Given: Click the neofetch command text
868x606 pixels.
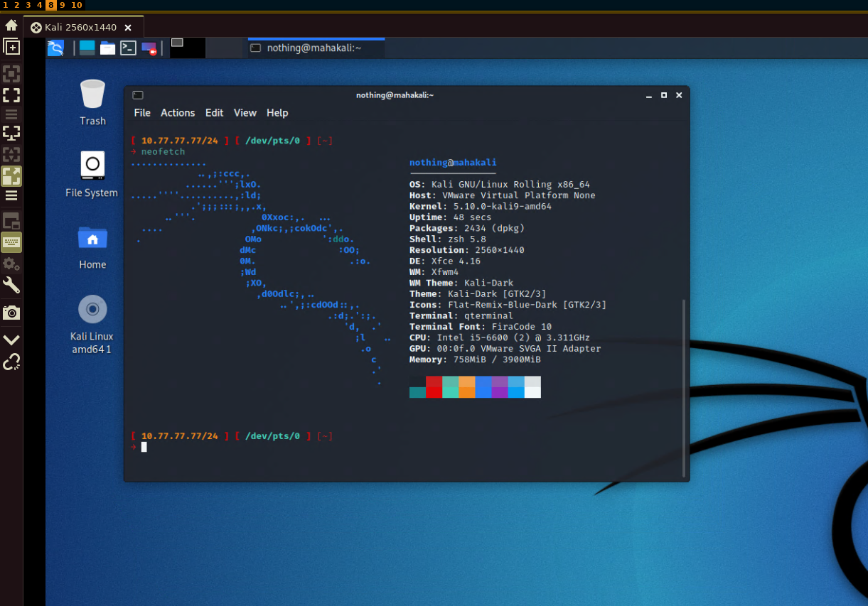Looking at the screenshot, I should [x=163, y=152].
